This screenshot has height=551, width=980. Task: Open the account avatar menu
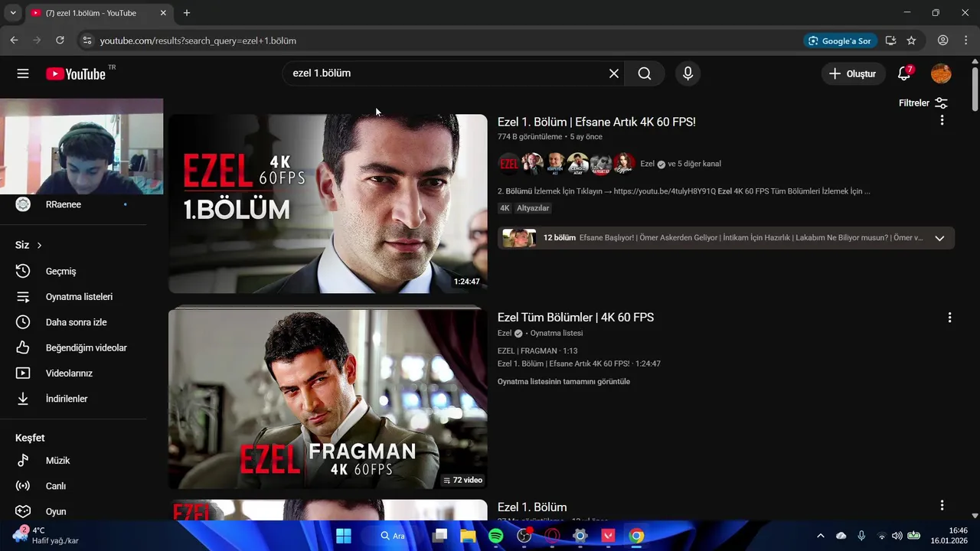click(941, 73)
